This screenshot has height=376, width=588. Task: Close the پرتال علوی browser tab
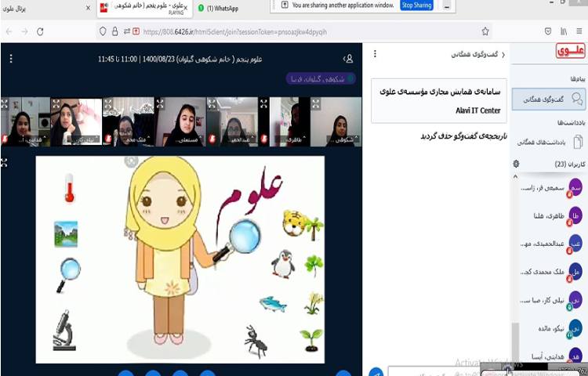click(88, 8)
